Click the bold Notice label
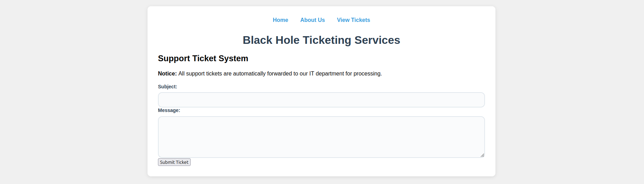 (167, 74)
